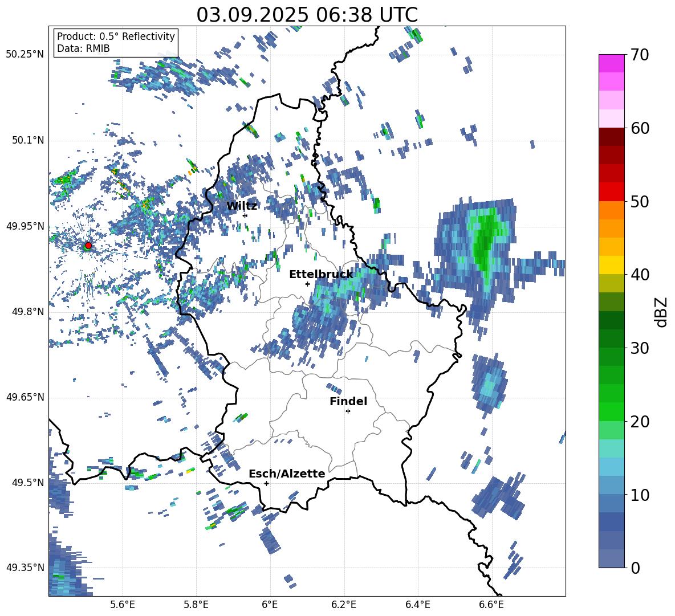Click the 49.65°N latitude label
Viewport: 675px width, 616px height.
pos(25,397)
